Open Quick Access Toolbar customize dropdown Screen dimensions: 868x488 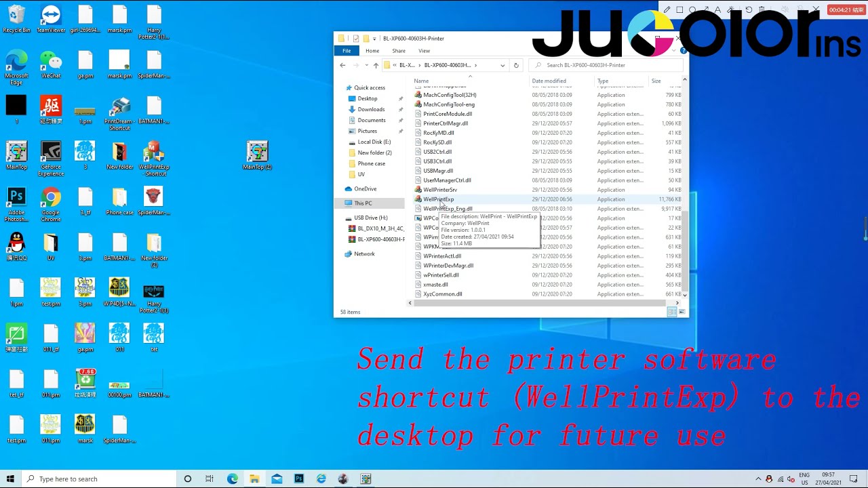pos(374,39)
